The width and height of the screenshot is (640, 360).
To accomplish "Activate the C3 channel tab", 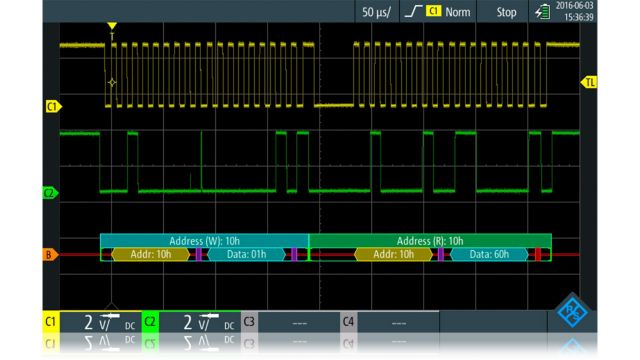I will [x=249, y=322].
